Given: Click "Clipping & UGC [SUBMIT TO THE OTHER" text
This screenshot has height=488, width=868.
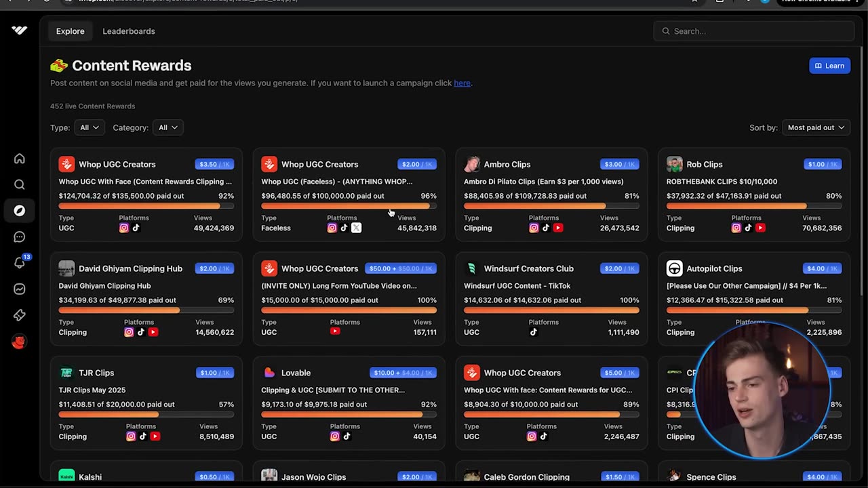Looking at the screenshot, I should (x=332, y=390).
